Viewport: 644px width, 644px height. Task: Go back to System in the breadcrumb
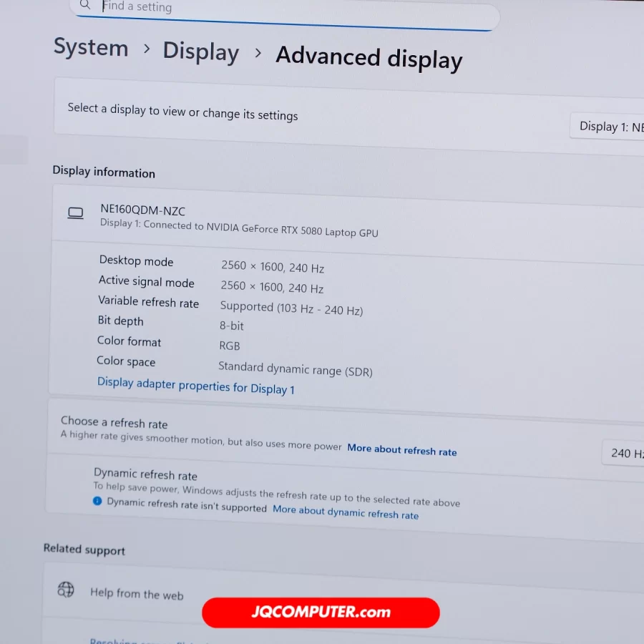pos(91,48)
